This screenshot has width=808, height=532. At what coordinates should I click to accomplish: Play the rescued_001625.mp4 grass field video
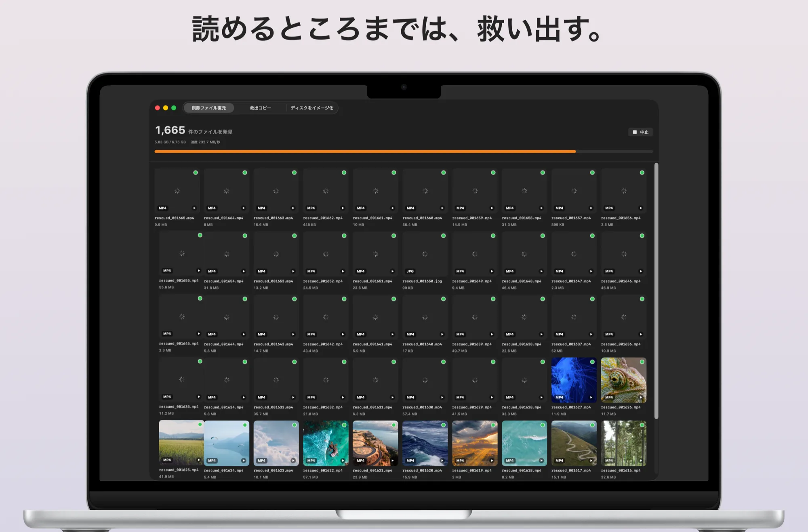click(199, 460)
